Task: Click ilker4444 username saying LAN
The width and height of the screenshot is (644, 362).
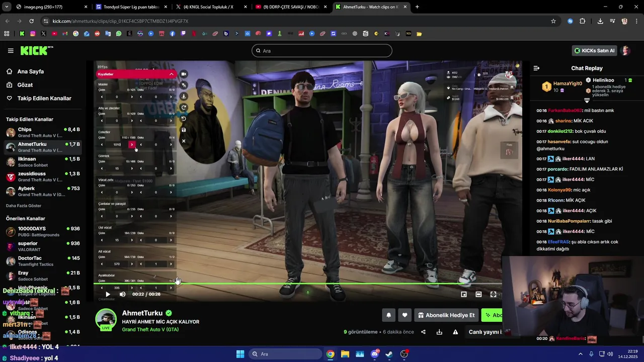Action: tap(573, 159)
